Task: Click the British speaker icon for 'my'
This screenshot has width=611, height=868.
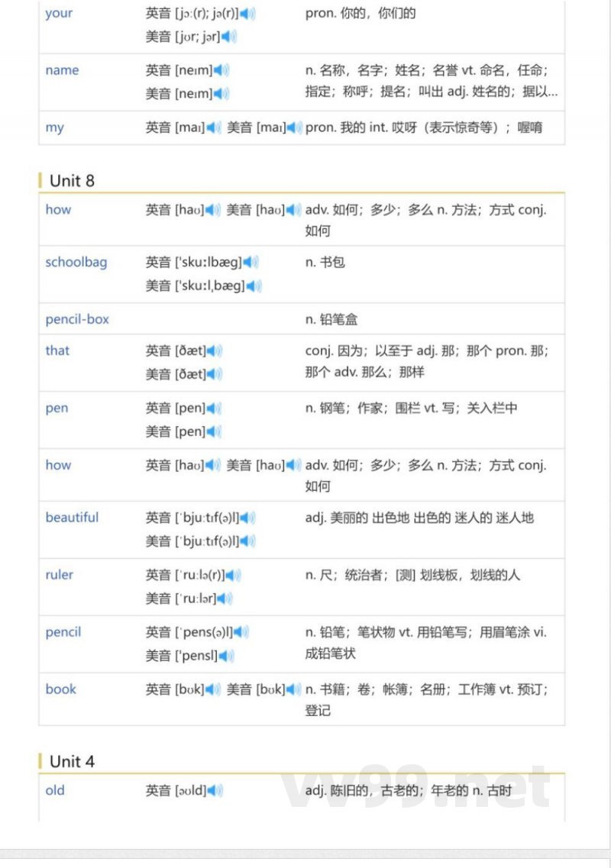Action: pos(213,128)
